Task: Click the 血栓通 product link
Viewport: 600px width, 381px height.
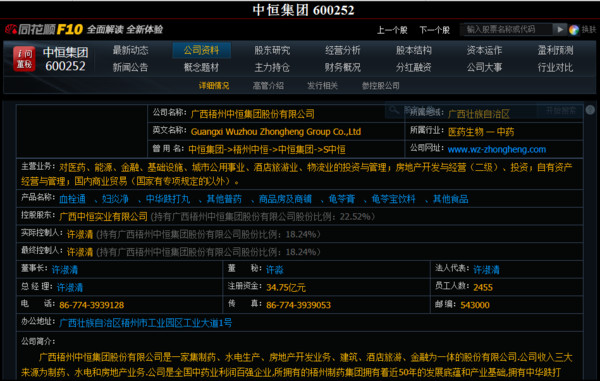Action: (x=72, y=199)
